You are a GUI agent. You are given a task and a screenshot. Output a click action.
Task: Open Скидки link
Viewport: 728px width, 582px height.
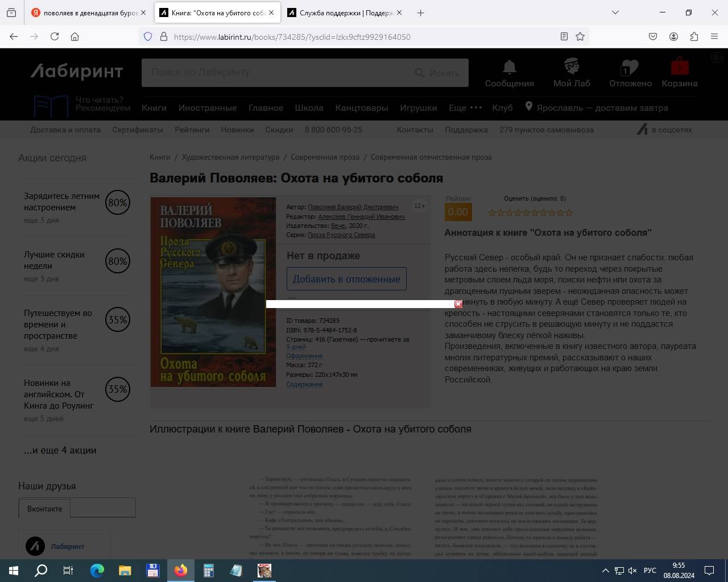tap(279, 130)
